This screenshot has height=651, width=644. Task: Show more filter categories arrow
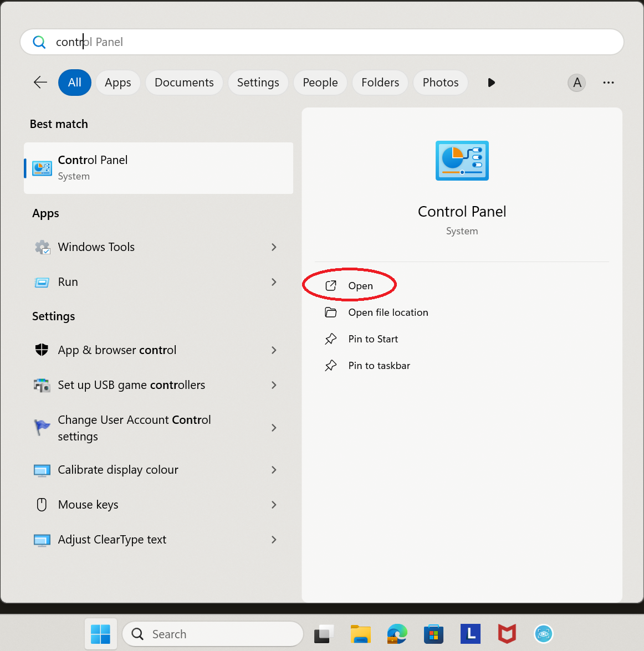491,83
